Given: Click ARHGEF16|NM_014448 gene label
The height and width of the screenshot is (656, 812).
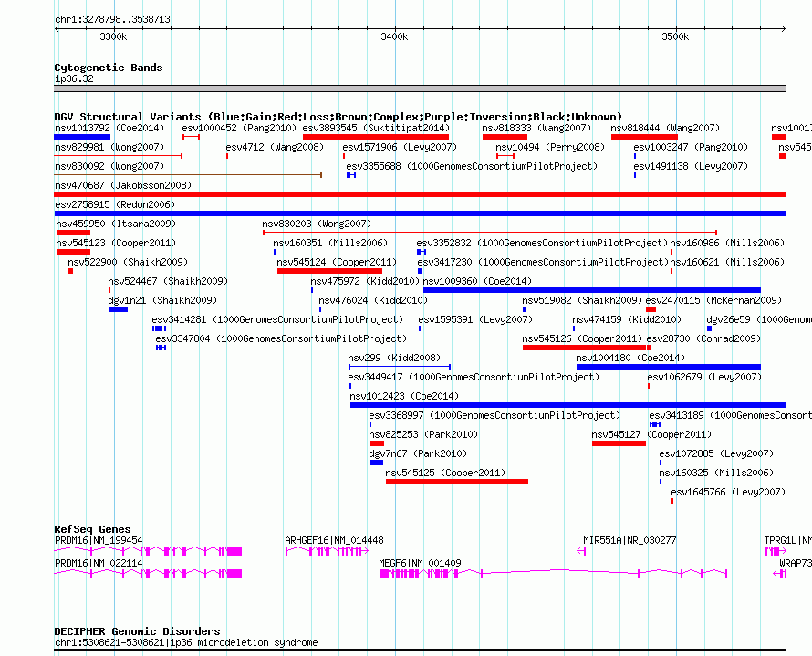Looking at the screenshot, I should pos(334,540).
